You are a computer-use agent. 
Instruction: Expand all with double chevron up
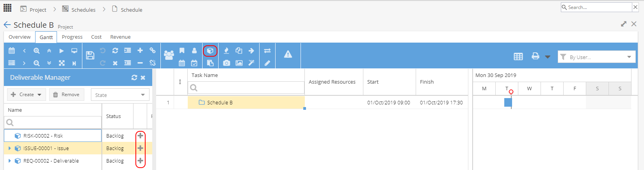(x=49, y=51)
